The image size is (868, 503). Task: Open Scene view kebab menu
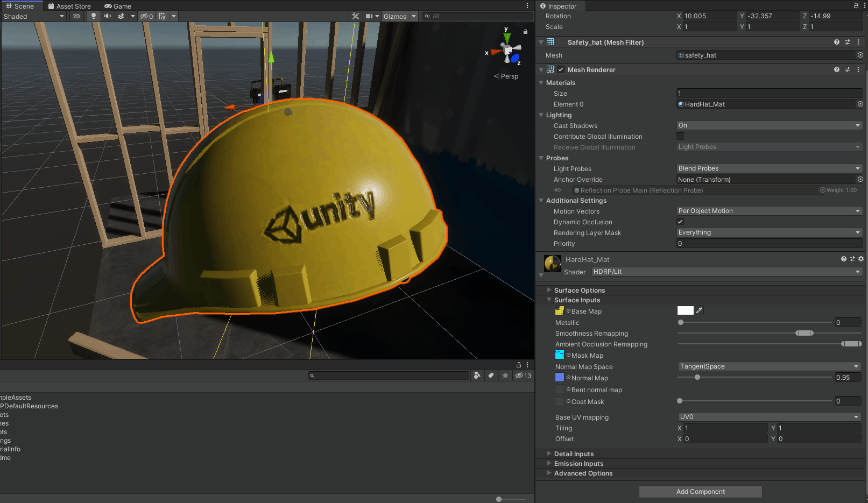[x=527, y=5]
